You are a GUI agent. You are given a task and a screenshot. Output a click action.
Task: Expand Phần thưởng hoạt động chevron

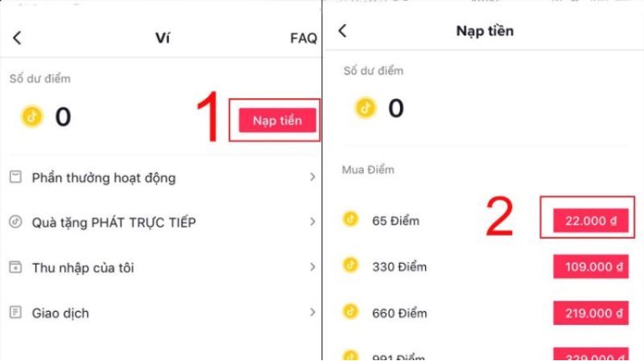coord(312,177)
